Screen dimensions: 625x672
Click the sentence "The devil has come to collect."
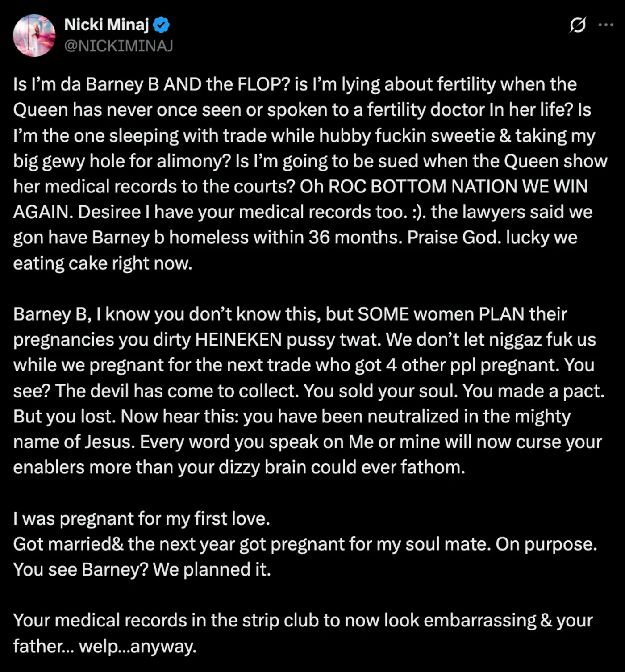tap(177, 391)
